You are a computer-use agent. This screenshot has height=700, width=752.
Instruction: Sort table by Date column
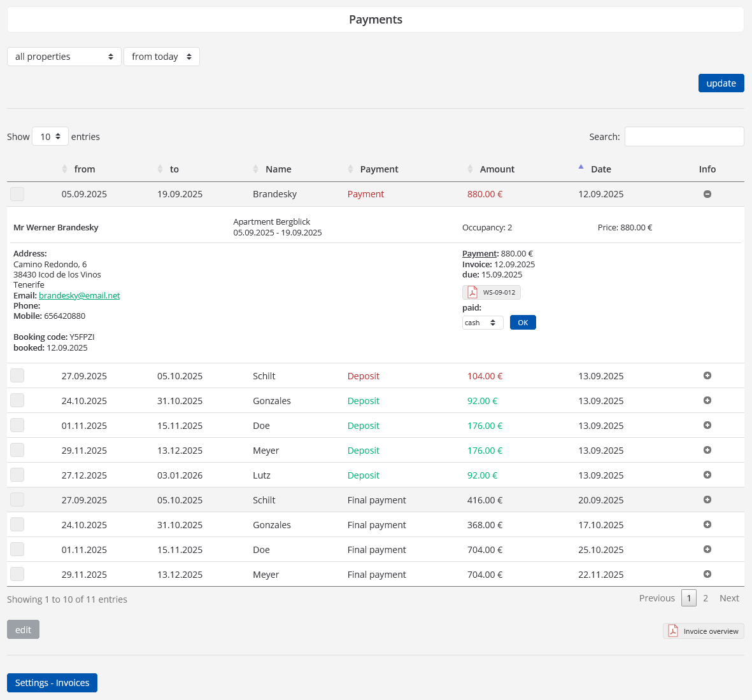600,169
